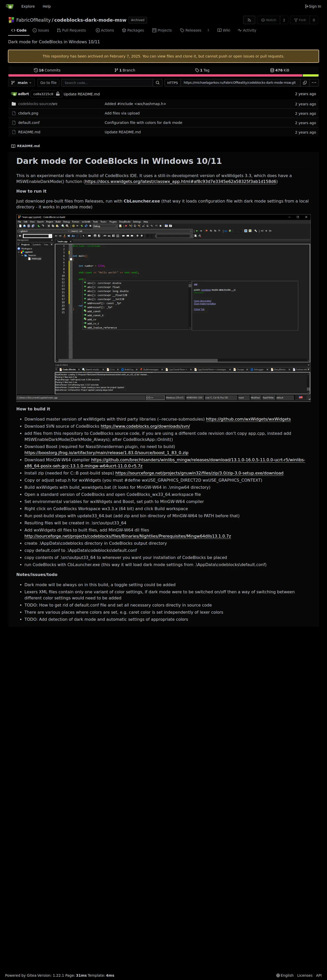Focus the Search code input field
The width and height of the screenshot is (327, 980).
(x=107, y=82)
